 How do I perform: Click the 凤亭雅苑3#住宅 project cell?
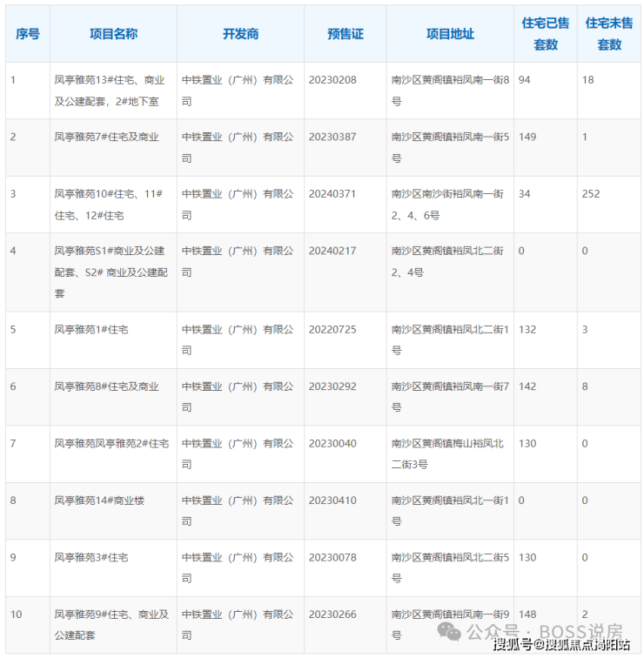(113, 568)
